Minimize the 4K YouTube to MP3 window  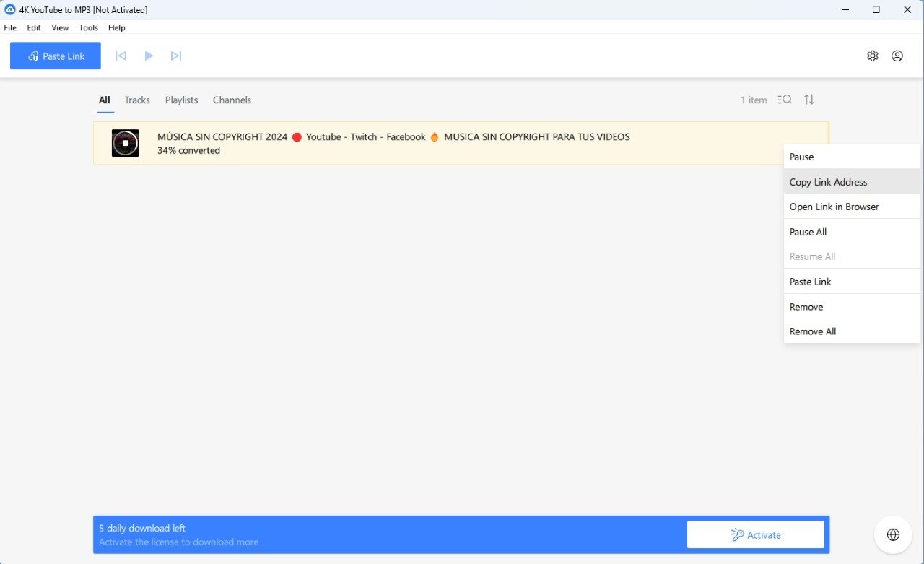coord(845,9)
